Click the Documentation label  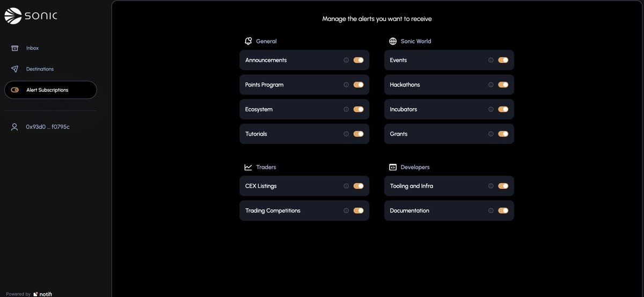coord(409,211)
